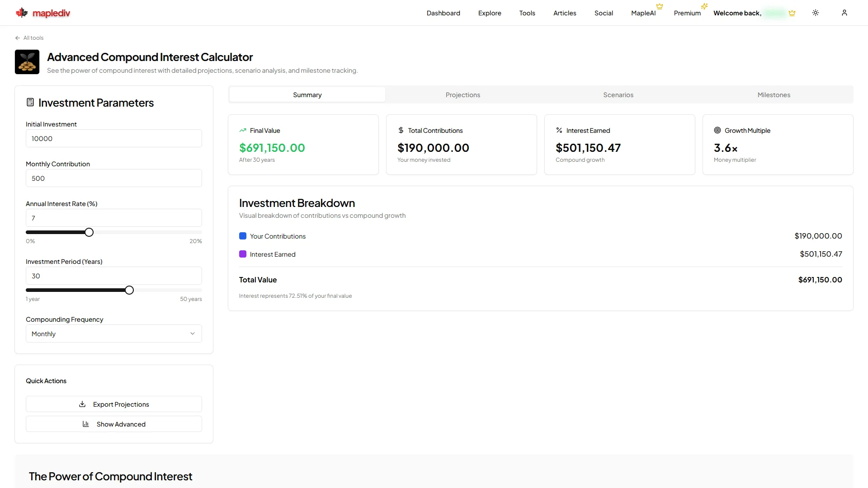Open the Tools nav item
The image size is (868, 488).
click(x=527, y=13)
